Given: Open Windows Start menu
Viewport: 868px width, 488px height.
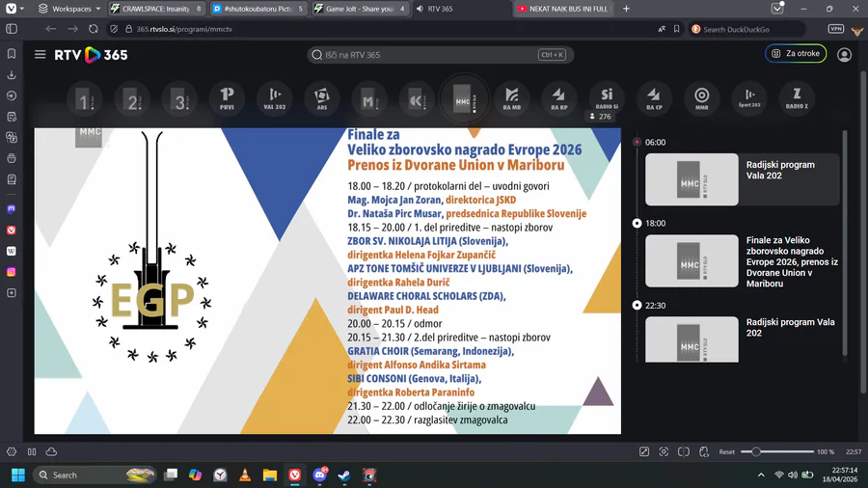Looking at the screenshot, I should (x=18, y=474).
